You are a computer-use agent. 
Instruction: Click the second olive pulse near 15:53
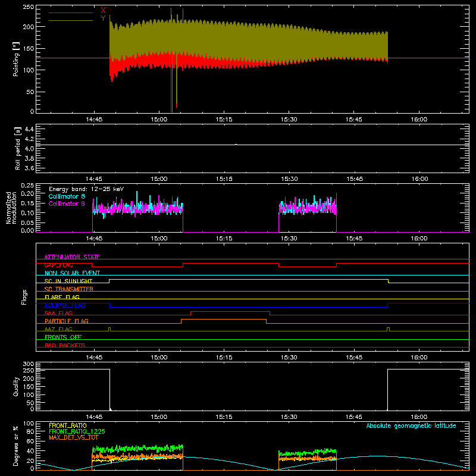(389, 329)
